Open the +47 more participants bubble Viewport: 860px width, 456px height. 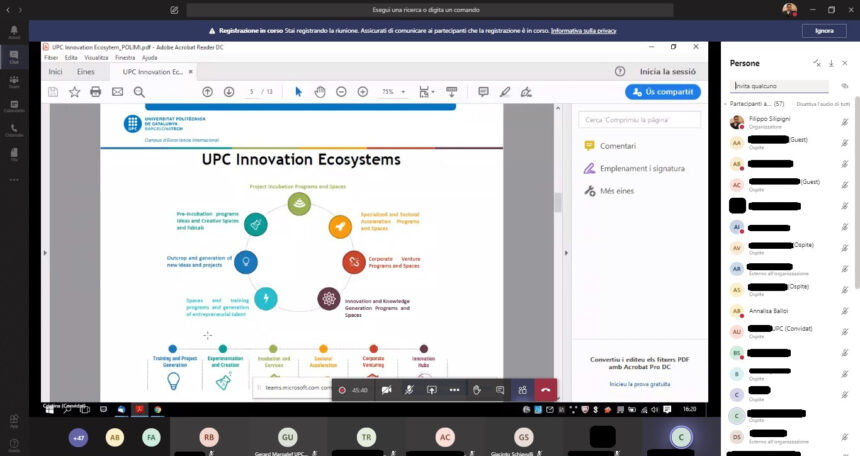pyautogui.click(x=78, y=437)
